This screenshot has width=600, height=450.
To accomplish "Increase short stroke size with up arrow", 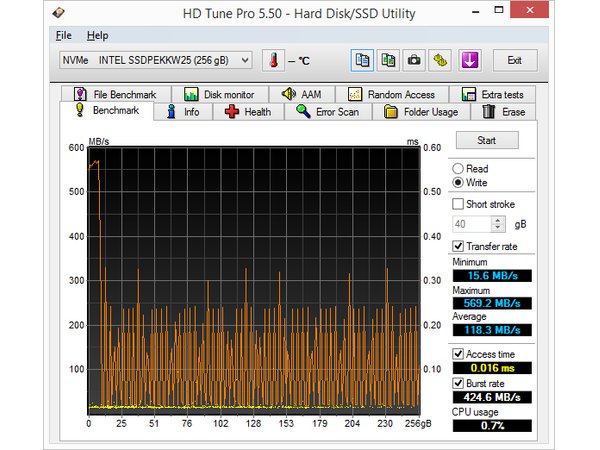I will 498,220.
